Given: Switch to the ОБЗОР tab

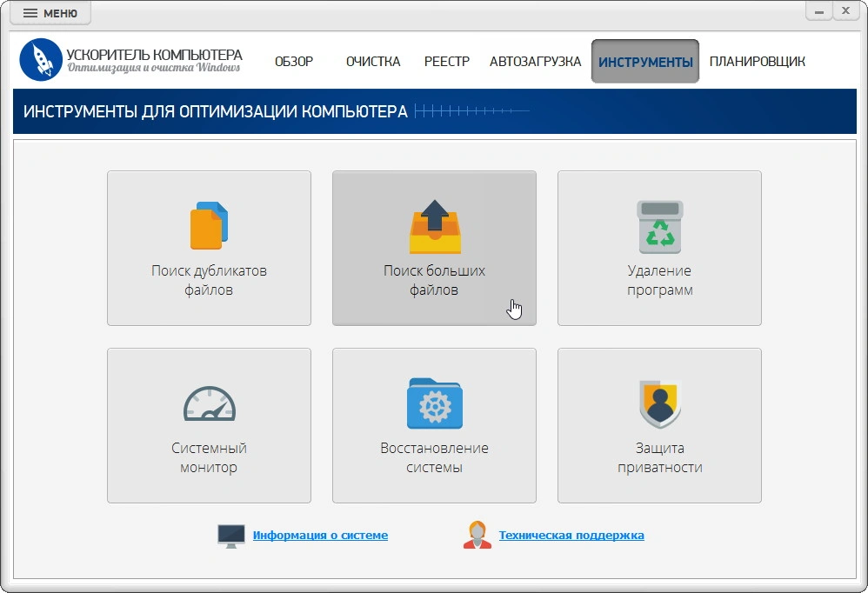Looking at the screenshot, I should pos(294,62).
